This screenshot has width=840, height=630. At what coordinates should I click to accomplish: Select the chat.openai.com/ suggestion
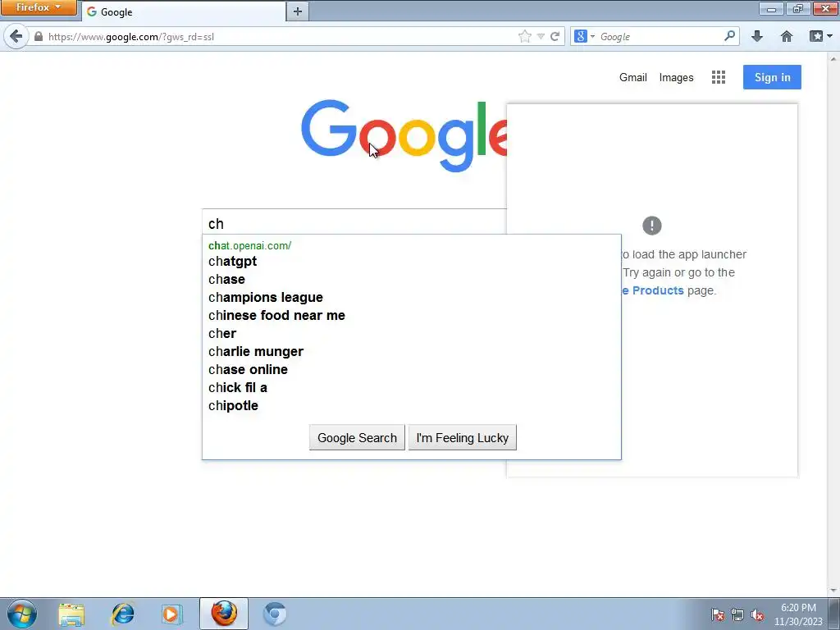point(249,245)
